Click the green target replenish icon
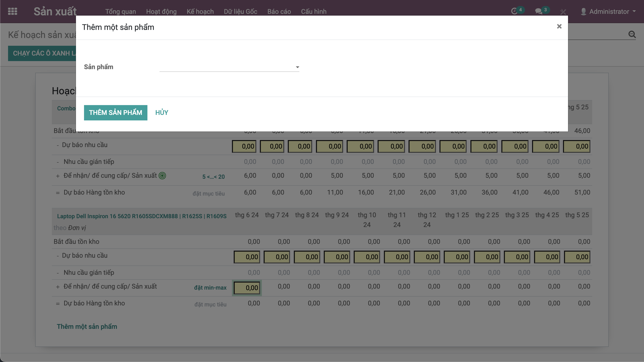Image resolution: width=644 pixels, height=362 pixels. [x=162, y=176]
